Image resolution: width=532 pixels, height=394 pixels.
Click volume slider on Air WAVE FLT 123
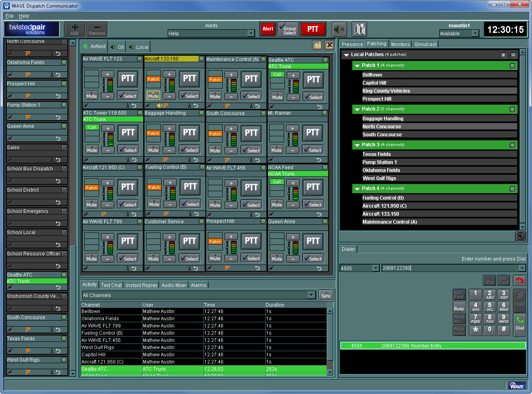click(104, 85)
